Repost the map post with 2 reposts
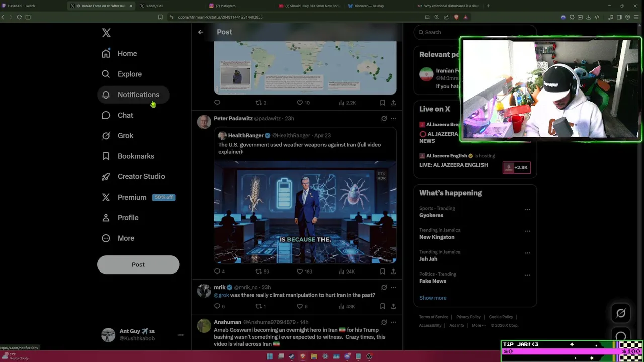The width and height of the screenshot is (644, 362). click(261, 103)
